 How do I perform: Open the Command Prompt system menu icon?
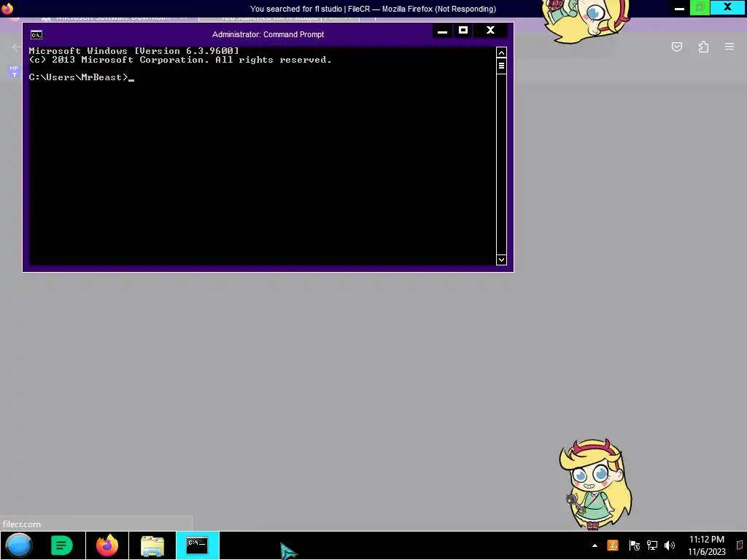tap(36, 35)
